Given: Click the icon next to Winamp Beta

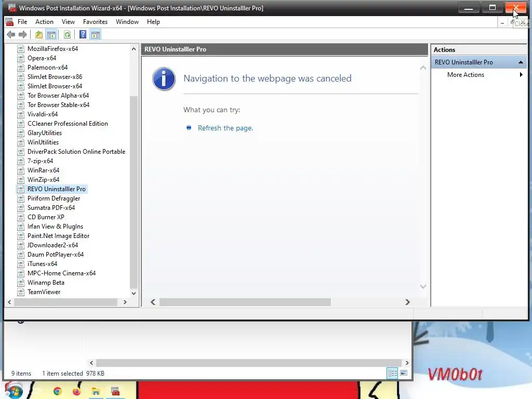Looking at the screenshot, I should [x=21, y=282].
